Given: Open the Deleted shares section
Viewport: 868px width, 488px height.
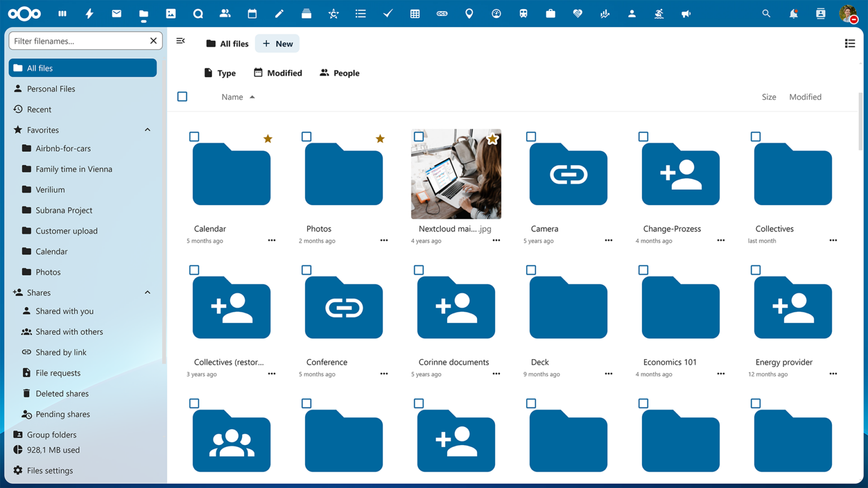Looking at the screenshot, I should [62, 393].
